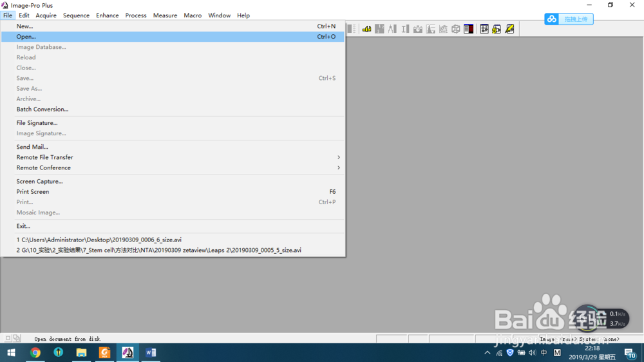Open recent file 20190309_0006_6_size.avi
Screen dimensions: 644x362
(173, 240)
